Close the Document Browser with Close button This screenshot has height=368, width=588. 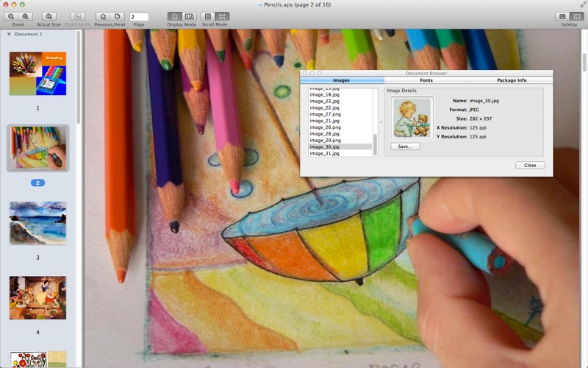529,165
